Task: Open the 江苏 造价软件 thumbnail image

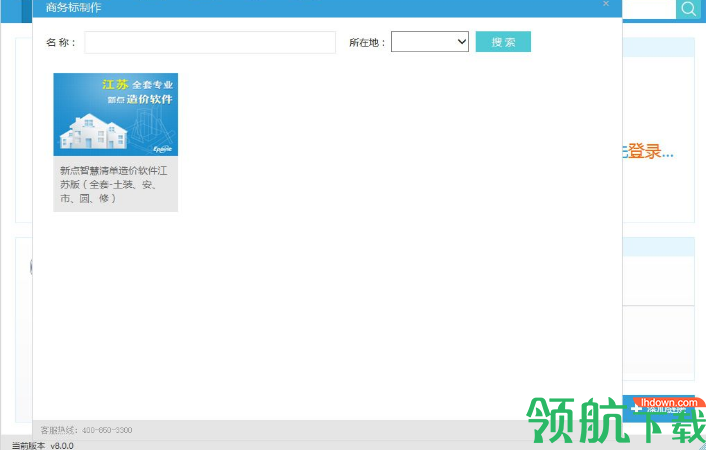Action: (x=116, y=114)
